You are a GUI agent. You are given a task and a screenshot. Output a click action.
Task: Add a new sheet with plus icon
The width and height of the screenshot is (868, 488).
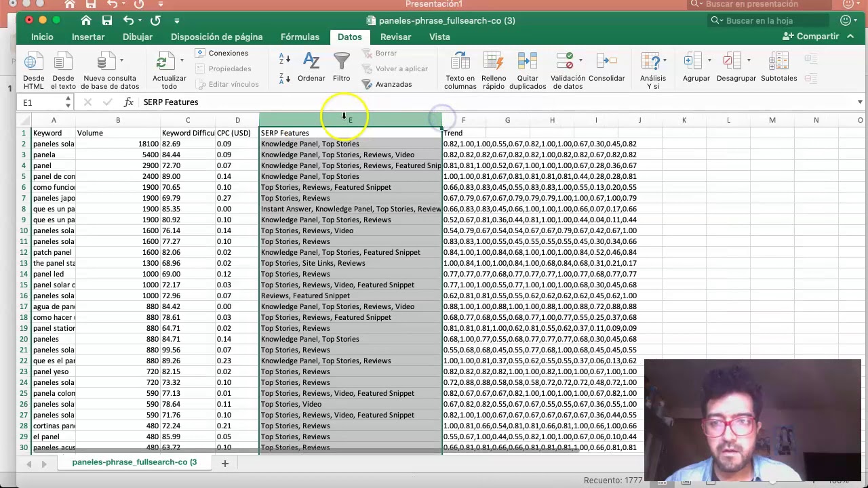224,463
